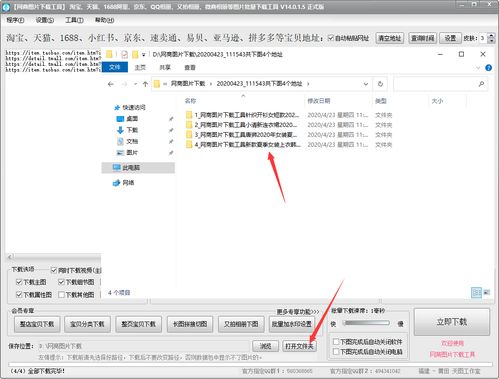
Task: Refresh the Explorer folder view
Action: pyautogui.click(x=380, y=84)
